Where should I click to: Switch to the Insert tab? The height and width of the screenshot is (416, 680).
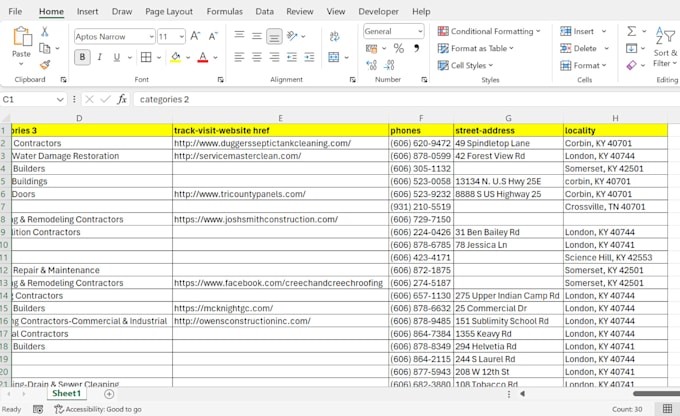pyautogui.click(x=87, y=11)
